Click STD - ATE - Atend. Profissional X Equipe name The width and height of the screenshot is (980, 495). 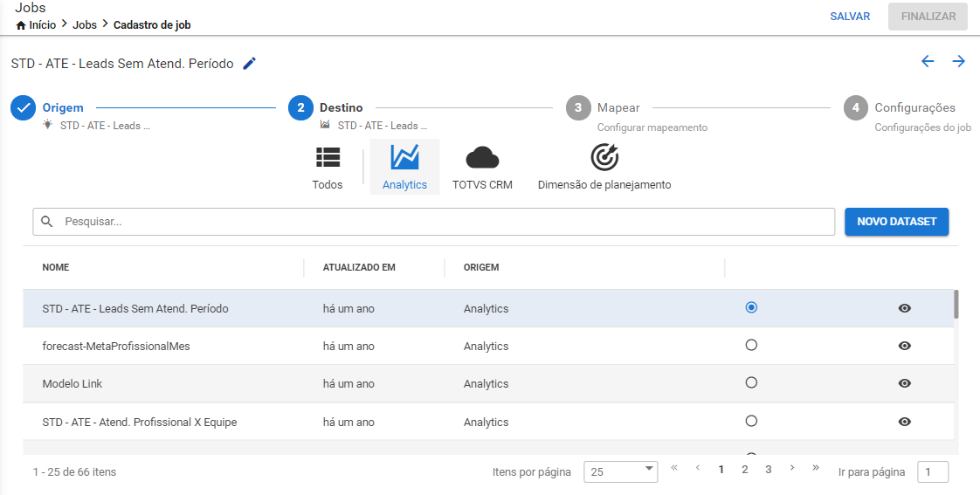point(140,422)
